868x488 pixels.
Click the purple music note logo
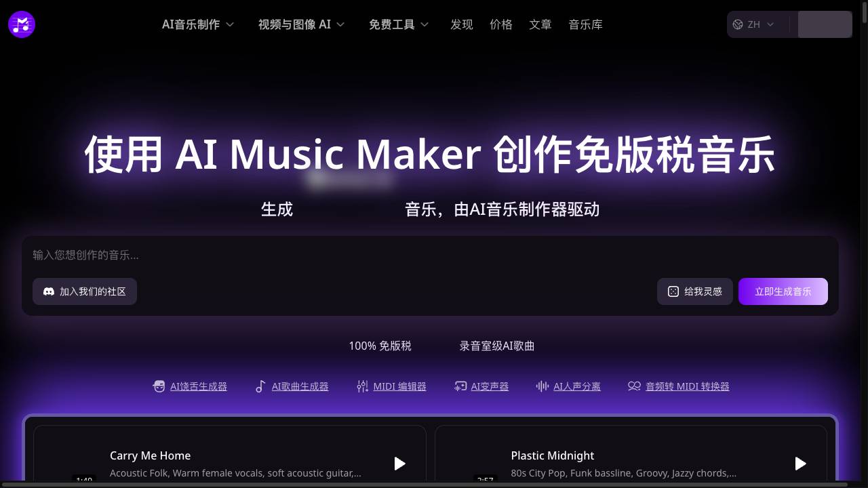[22, 24]
